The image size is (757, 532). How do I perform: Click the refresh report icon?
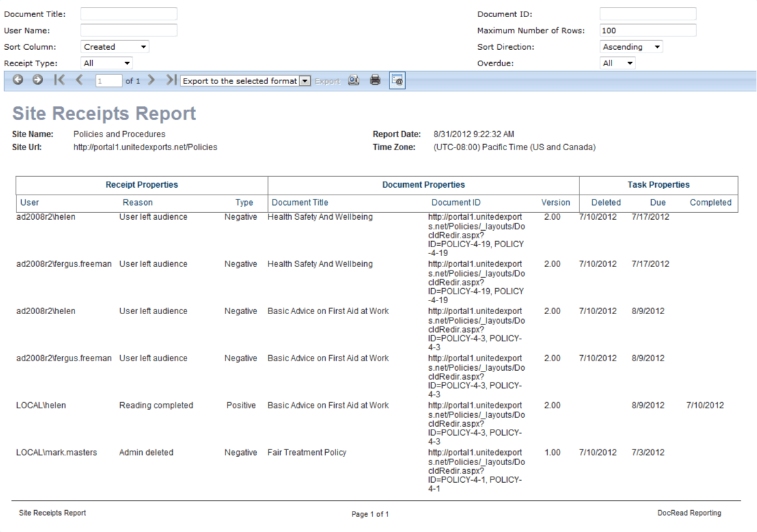353,81
